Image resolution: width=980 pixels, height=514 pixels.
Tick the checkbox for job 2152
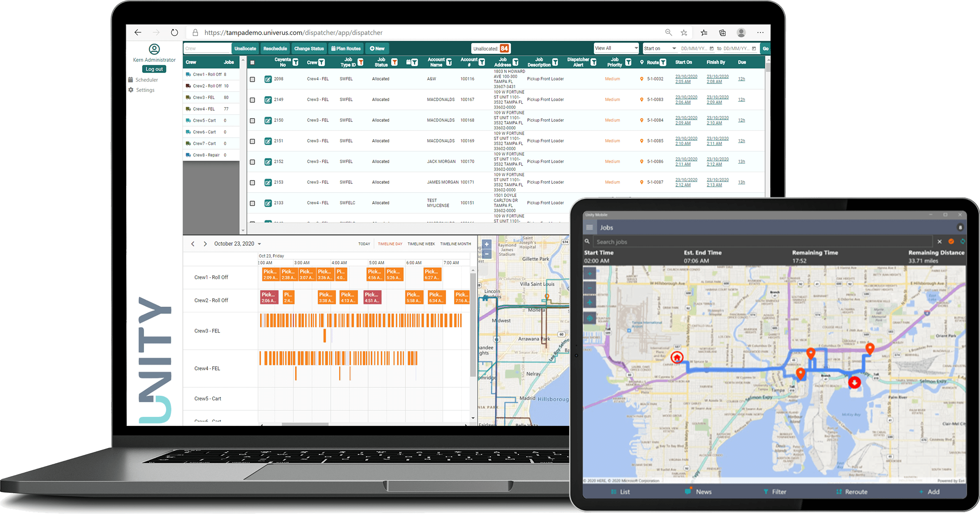pyautogui.click(x=252, y=162)
